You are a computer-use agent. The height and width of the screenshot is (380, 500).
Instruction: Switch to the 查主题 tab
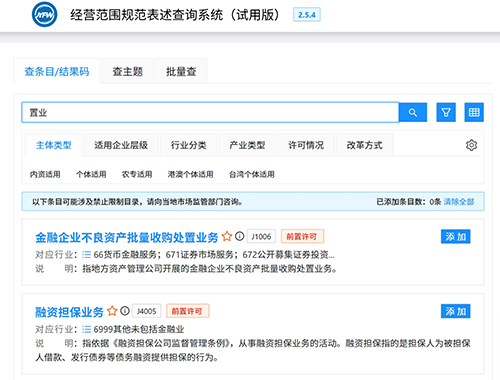click(x=127, y=71)
